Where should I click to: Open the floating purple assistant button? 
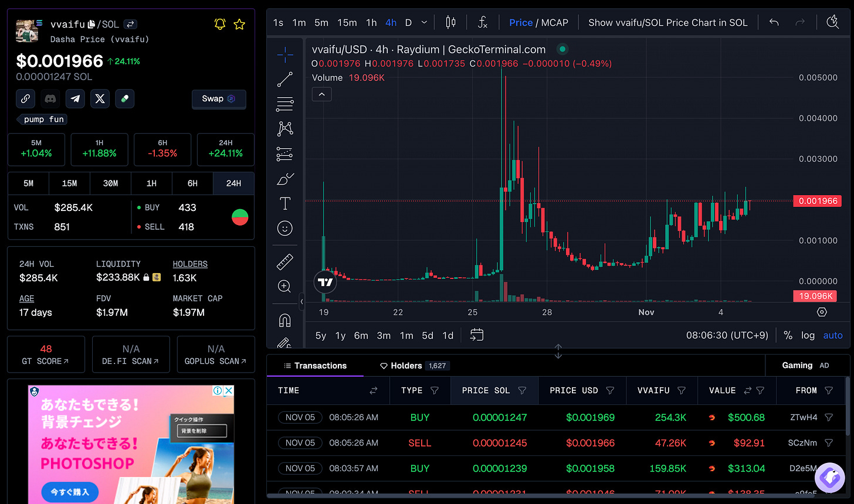tap(829, 478)
